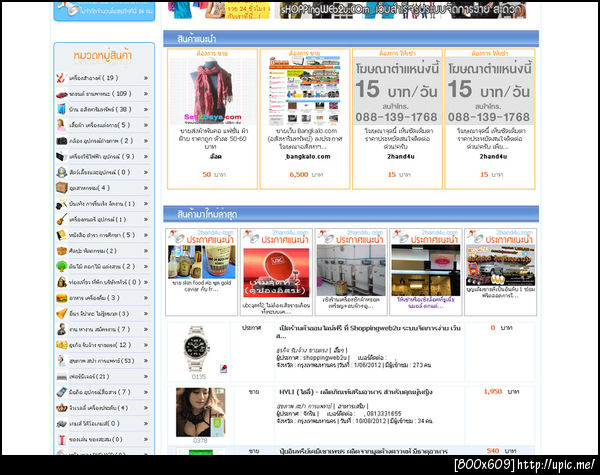Select the black camera category icon
The height and width of the screenshot is (475, 600).
click(x=62, y=141)
